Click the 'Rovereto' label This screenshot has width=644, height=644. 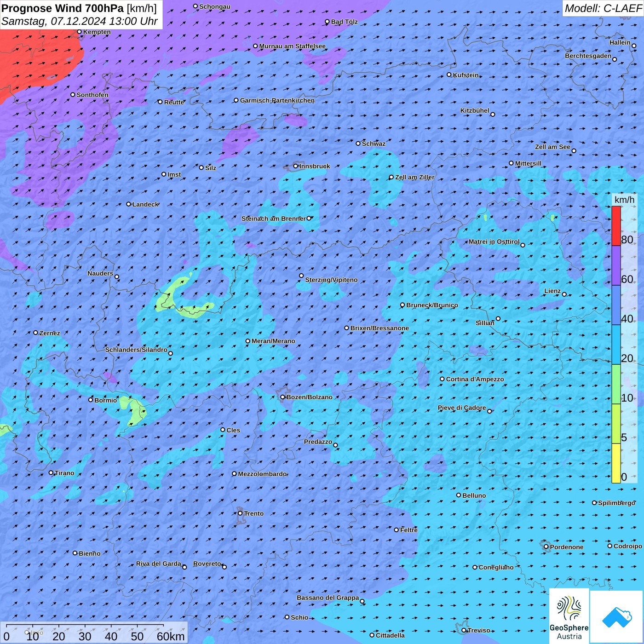pos(207,563)
